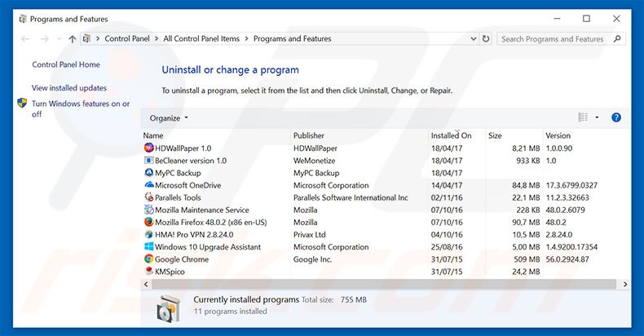Click the Google Inc. publisher cell
The height and width of the screenshot is (336, 644).
[x=312, y=259]
